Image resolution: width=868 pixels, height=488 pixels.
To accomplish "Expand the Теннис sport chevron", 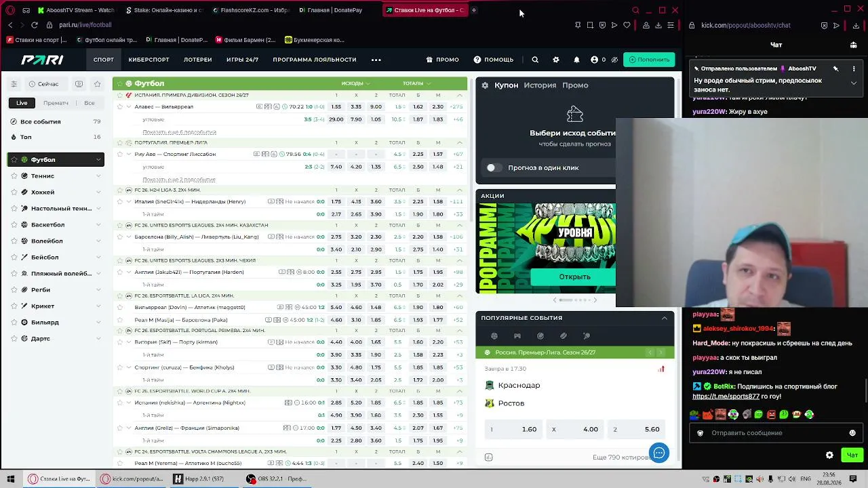I will (98, 176).
